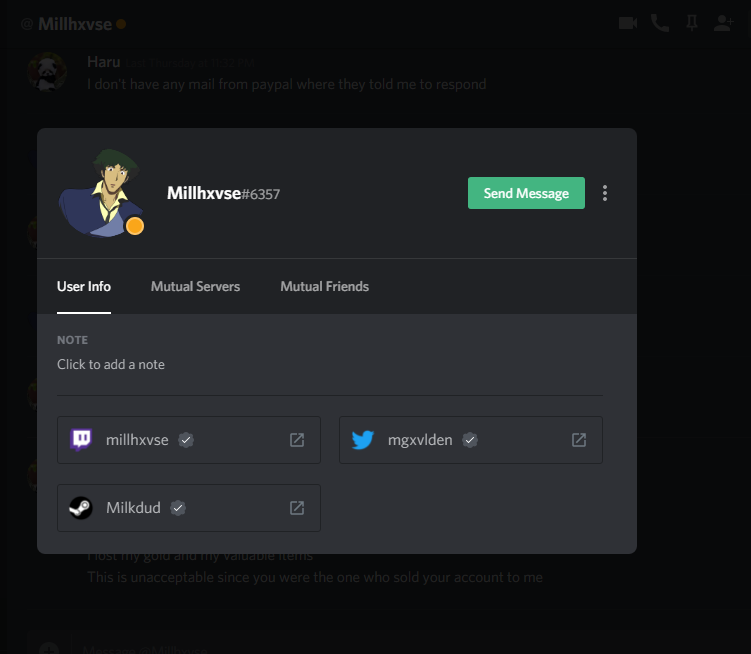Open millhxvse Twitch external link icon
This screenshot has width=751, height=654.
coord(297,440)
